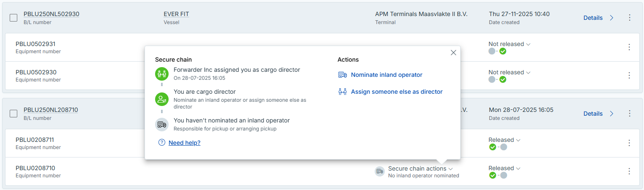The image size is (644, 190).
Task: Click 'You haven't nominated an inland operator' text
Action: click(232, 120)
